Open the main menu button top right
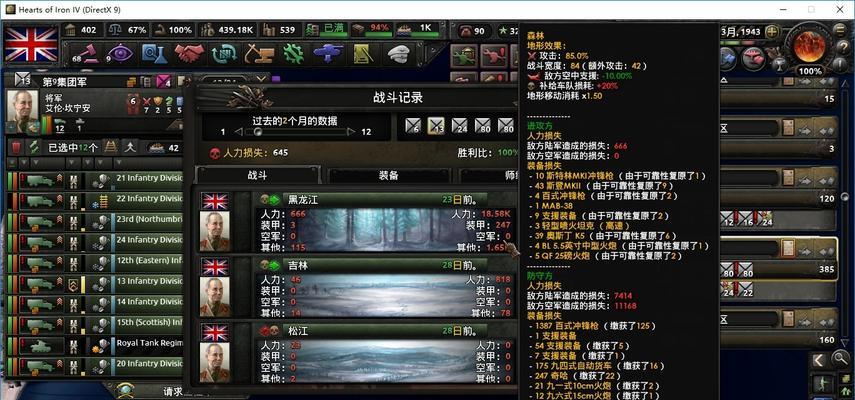Viewport: 855px width, 400px height. [x=840, y=29]
